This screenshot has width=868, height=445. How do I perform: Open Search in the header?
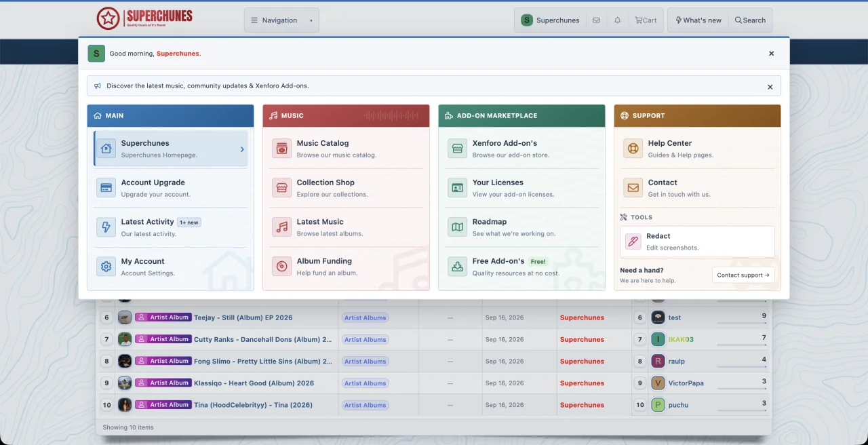(x=750, y=20)
